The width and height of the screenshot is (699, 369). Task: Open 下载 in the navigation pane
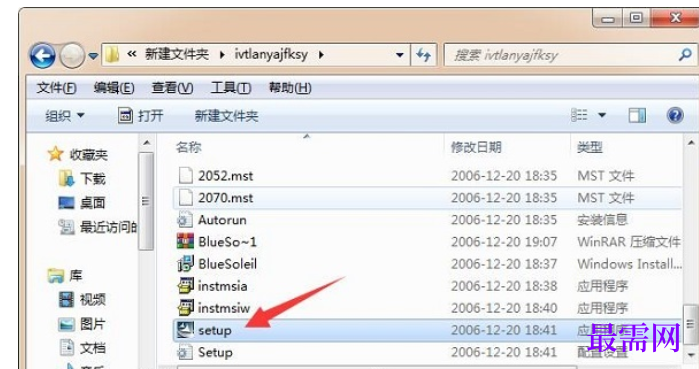pyautogui.click(x=82, y=179)
